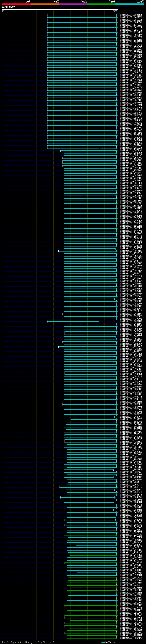The height and width of the screenshot is (644, 146).
Task: Select label UniRef100_B2AU64
Action: 131,620
